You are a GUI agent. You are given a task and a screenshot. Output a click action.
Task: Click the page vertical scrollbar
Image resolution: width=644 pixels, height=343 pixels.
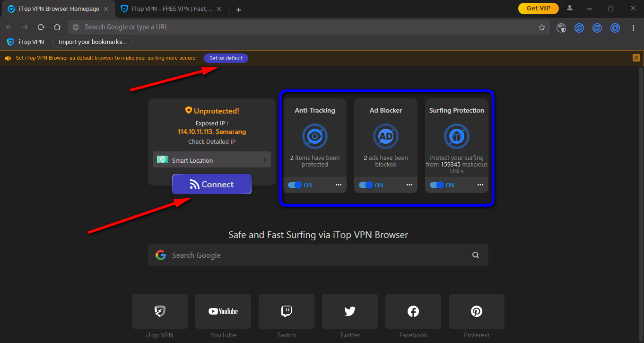point(641,204)
